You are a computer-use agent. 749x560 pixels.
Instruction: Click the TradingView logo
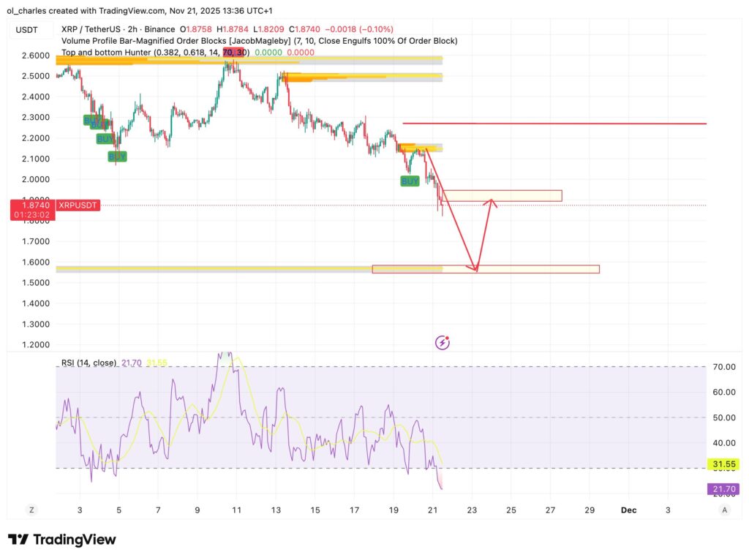pyautogui.click(x=61, y=540)
